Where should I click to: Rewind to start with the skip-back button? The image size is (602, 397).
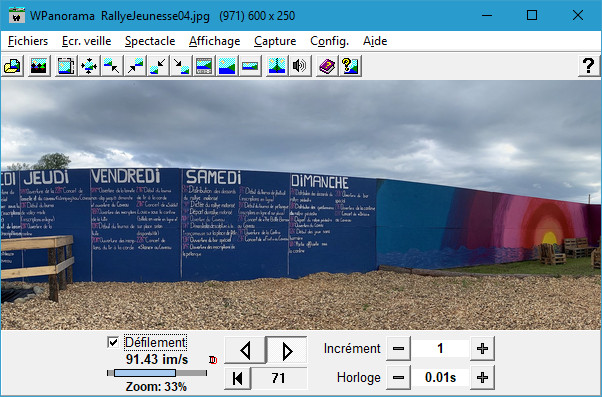pos(238,378)
